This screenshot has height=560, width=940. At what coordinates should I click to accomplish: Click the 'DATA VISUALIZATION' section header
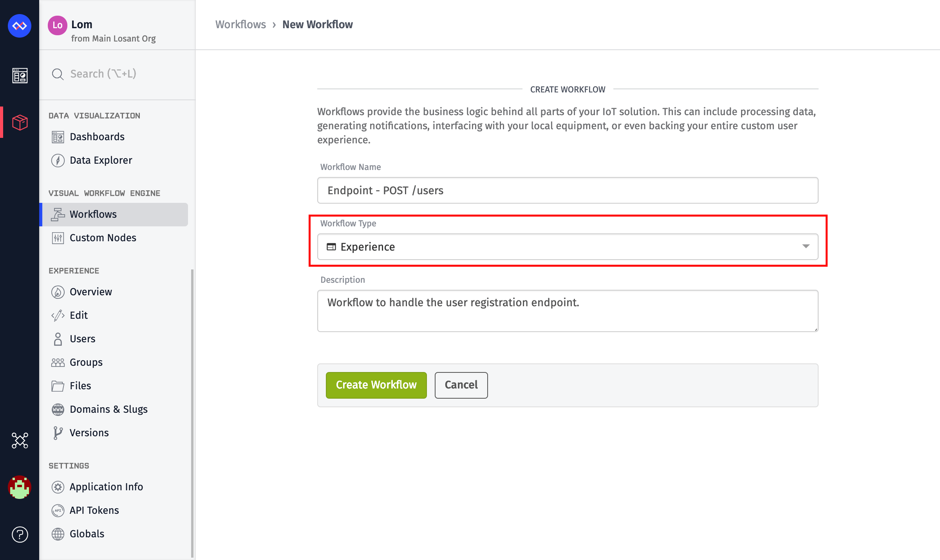tap(94, 116)
